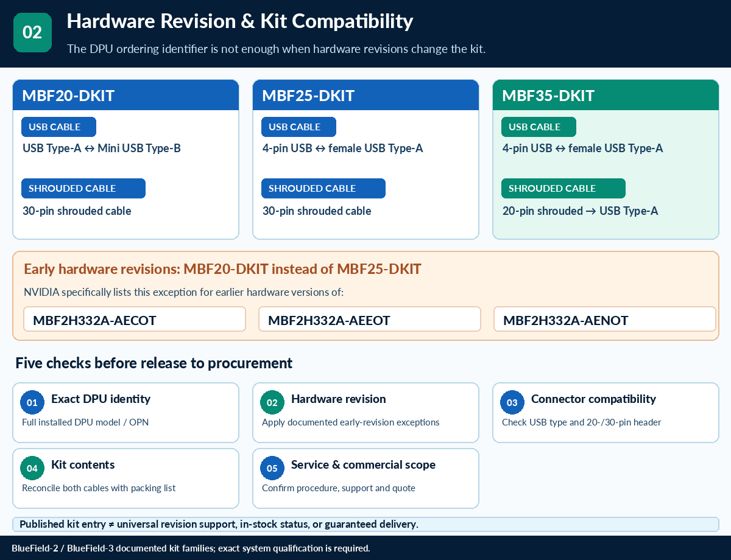Screen dimensions: 731x560
Task: Click the 02 circle for Hardware revision
Action: 272,402
